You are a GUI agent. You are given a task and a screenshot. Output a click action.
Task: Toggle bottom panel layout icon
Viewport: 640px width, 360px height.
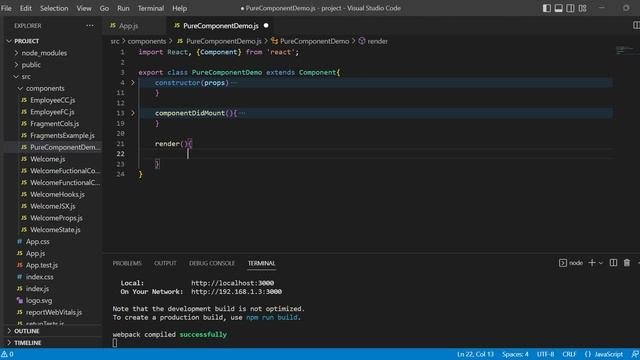coord(558,8)
